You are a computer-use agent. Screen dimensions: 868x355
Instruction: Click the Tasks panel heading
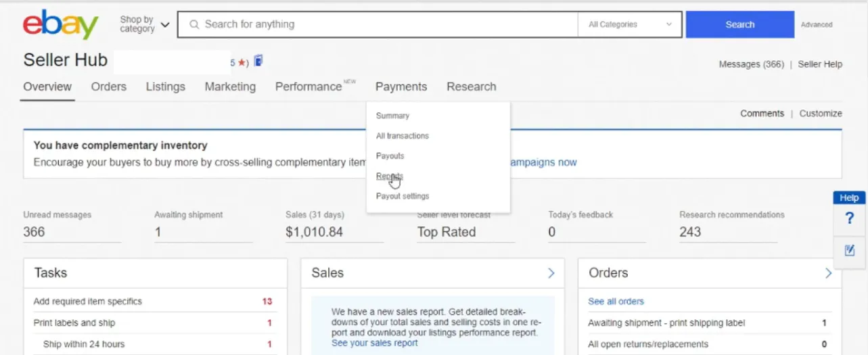51,273
